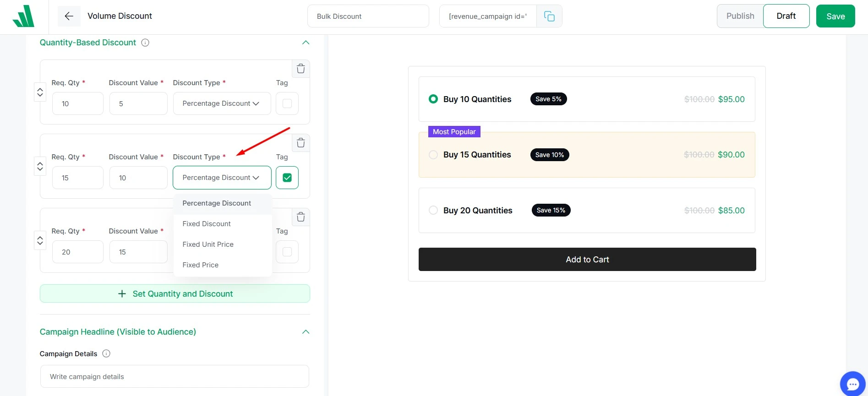This screenshot has width=868, height=396.
Task: Edit Req. Qty field with value 10
Action: pyautogui.click(x=78, y=103)
